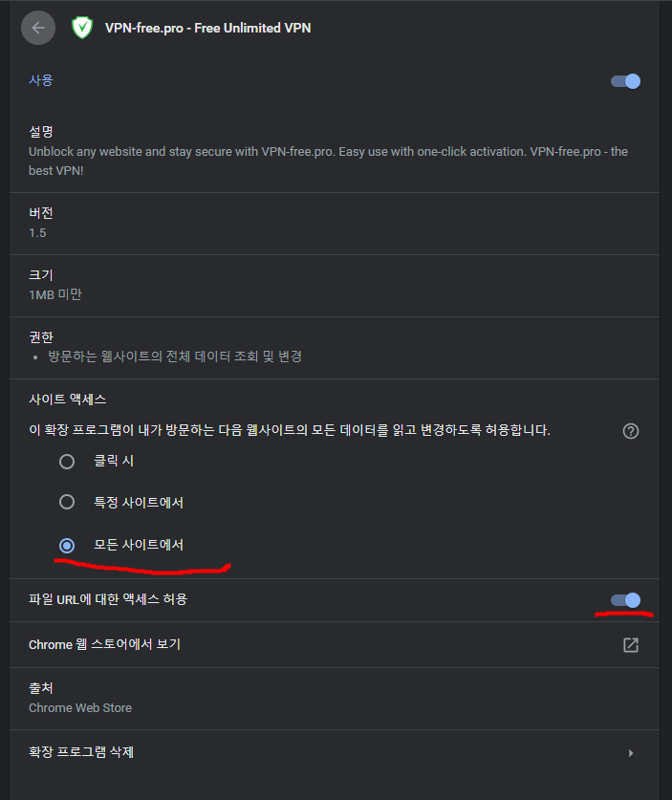The image size is (672, 800).
Task: Expand 확장 프로그램 삭제 with the right arrow
Action: [x=631, y=753]
